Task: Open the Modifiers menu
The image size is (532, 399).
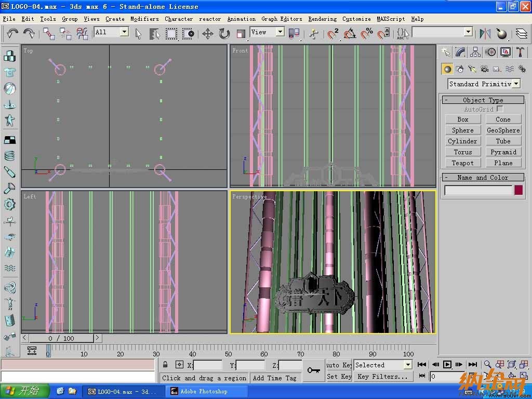Action: tap(144, 19)
